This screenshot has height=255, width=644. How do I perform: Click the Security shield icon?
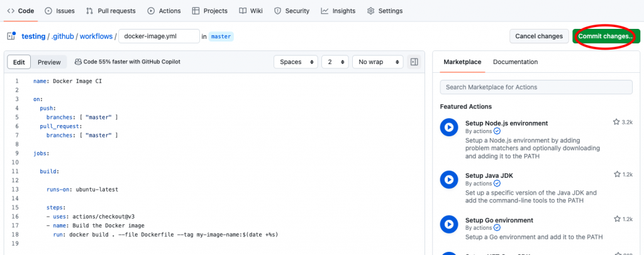[x=278, y=11]
